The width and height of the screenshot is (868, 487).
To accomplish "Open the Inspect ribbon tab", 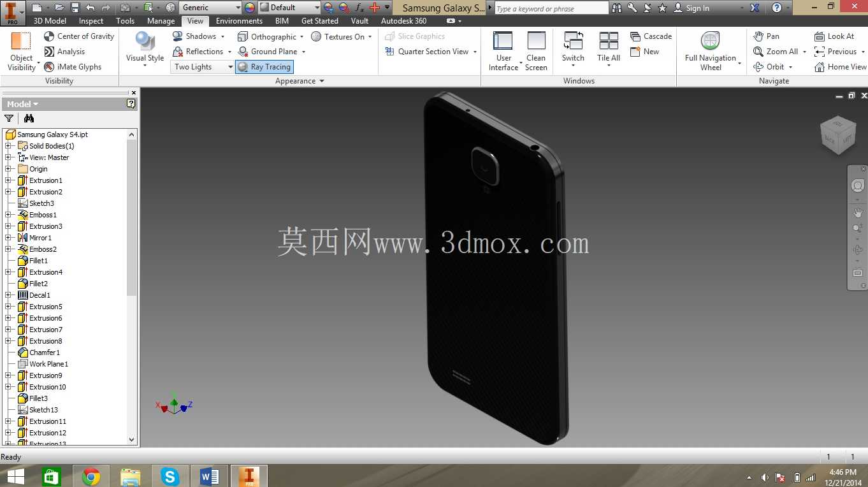I will point(91,21).
